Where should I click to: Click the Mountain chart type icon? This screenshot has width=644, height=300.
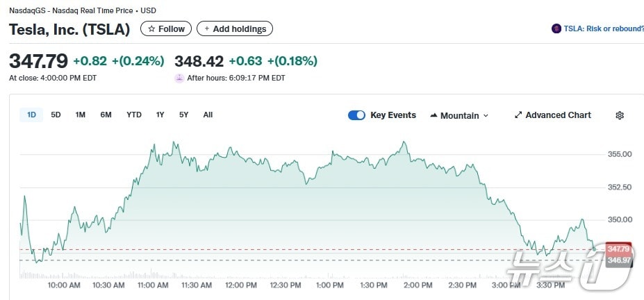[x=434, y=115]
